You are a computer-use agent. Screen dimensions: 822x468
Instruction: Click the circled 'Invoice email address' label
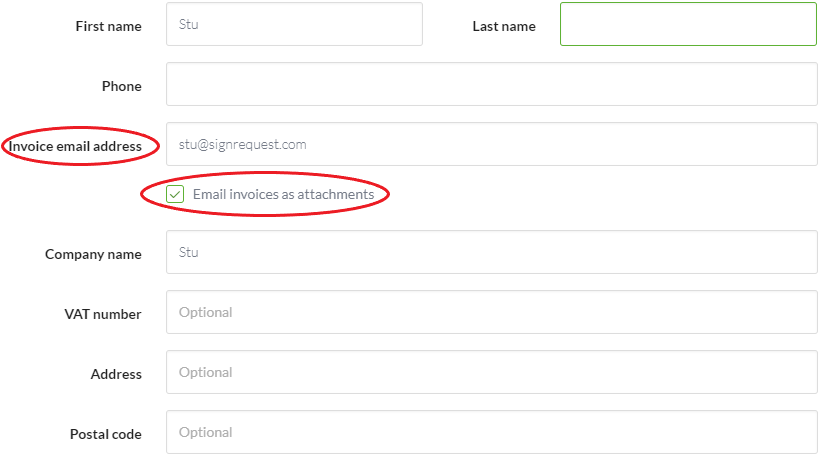[x=75, y=146]
